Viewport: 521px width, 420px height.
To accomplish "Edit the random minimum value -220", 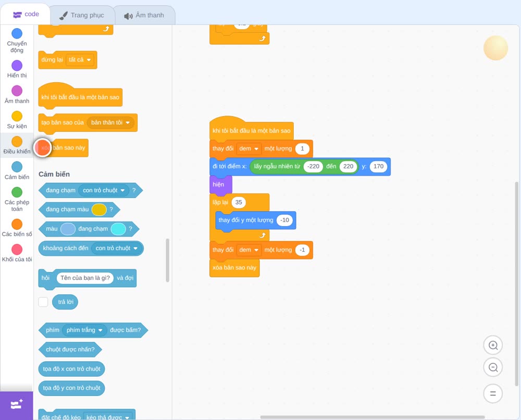I will [313, 166].
